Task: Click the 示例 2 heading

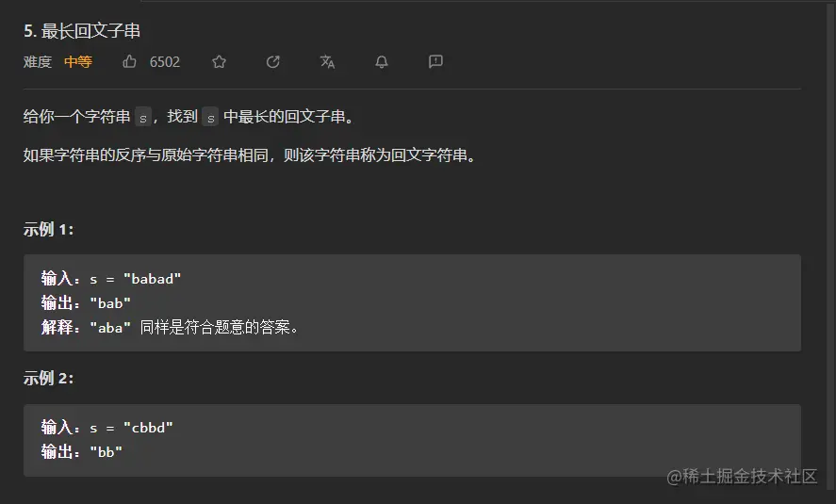Action: 48,379
